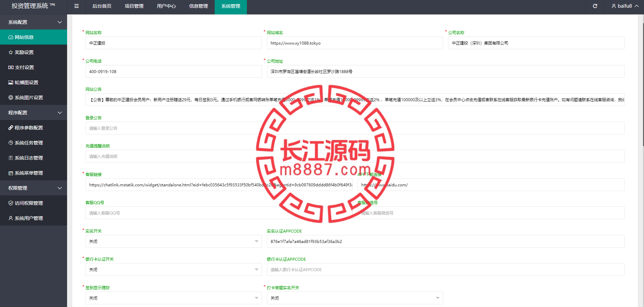
Task: Open the 项目管理 top menu
Action: 134,6
